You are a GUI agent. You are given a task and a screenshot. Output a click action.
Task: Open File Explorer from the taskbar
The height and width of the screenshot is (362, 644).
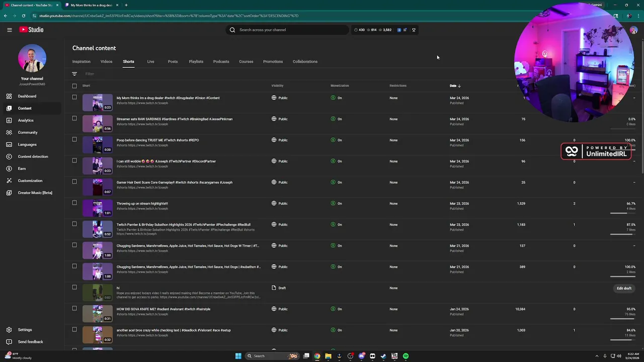tap(328, 356)
